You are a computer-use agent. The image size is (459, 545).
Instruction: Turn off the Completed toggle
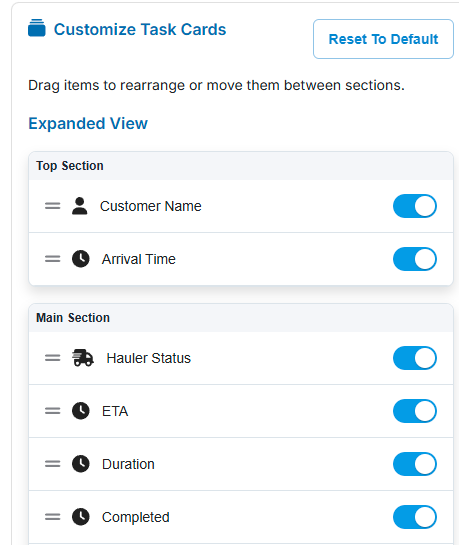coord(415,517)
